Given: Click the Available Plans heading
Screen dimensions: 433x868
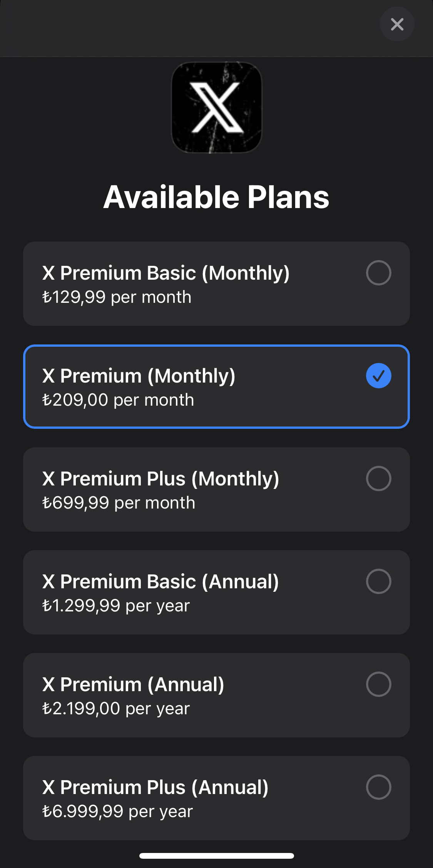Looking at the screenshot, I should [x=216, y=197].
